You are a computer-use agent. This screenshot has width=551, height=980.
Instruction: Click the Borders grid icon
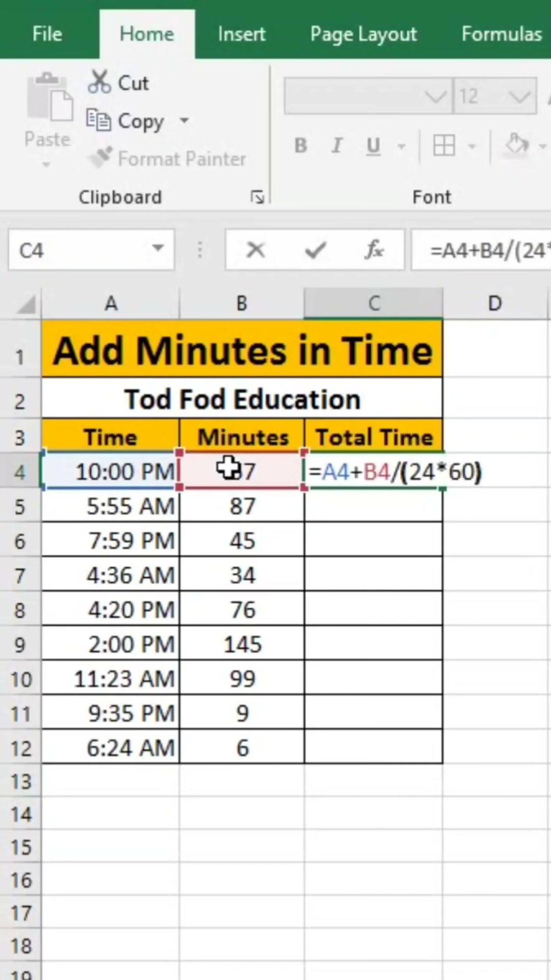click(x=444, y=146)
